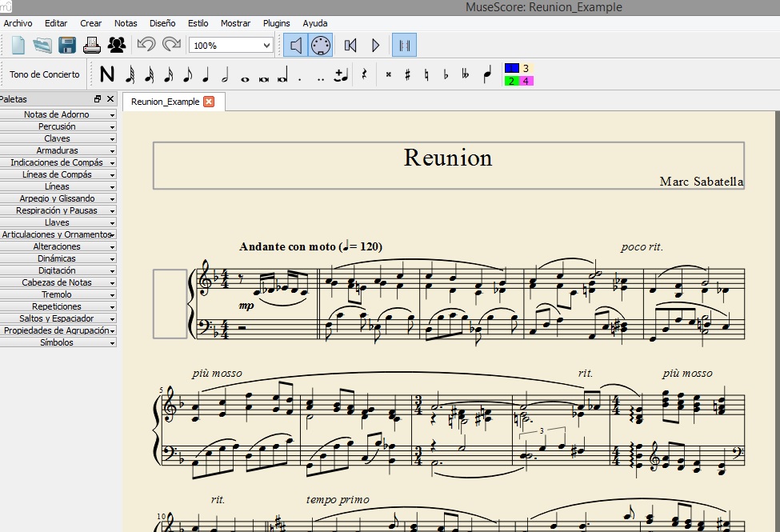The width and height of the screenshot is (780, 532).
Task: Click the Print icon
Action: coord(91,45)
